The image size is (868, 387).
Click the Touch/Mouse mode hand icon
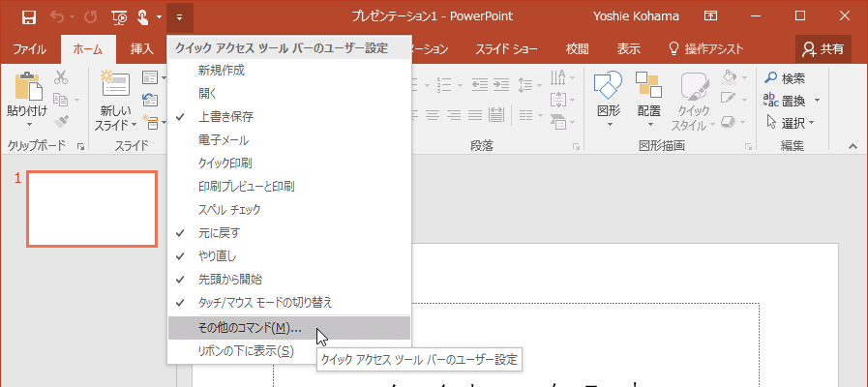[x=143, y=17]
